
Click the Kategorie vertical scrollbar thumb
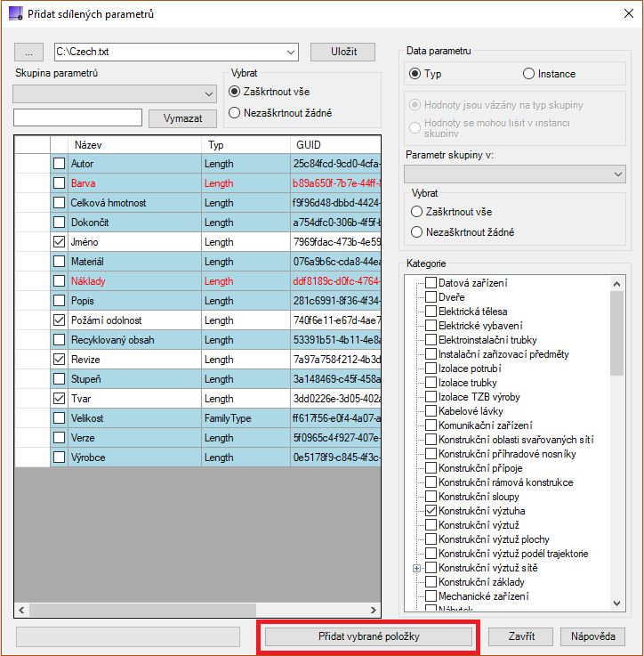[616, 334]
